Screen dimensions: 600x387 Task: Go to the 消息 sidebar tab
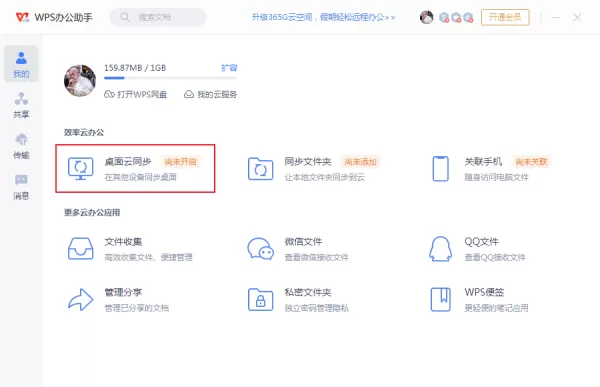(x=21, y=187)
